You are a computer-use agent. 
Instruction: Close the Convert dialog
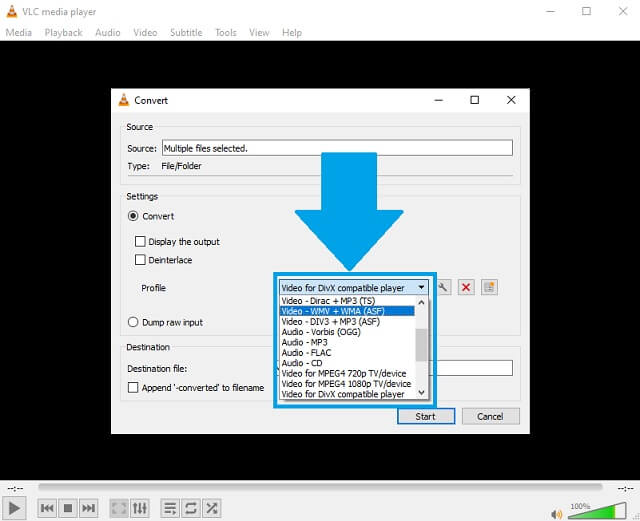(x=511, y=100)
